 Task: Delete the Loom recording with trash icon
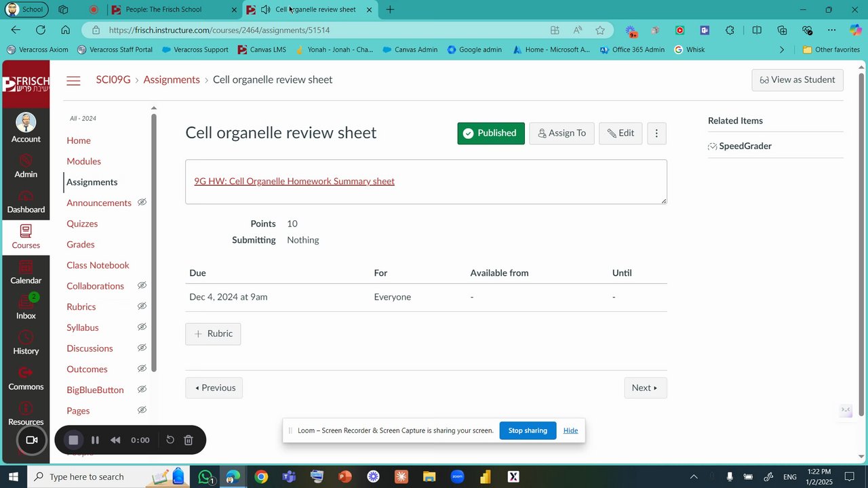[x=189, y=440]
